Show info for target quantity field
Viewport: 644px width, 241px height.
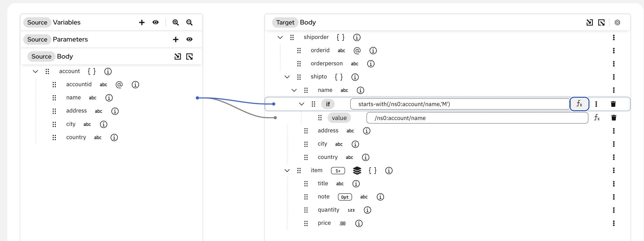[x=367, y=210]
